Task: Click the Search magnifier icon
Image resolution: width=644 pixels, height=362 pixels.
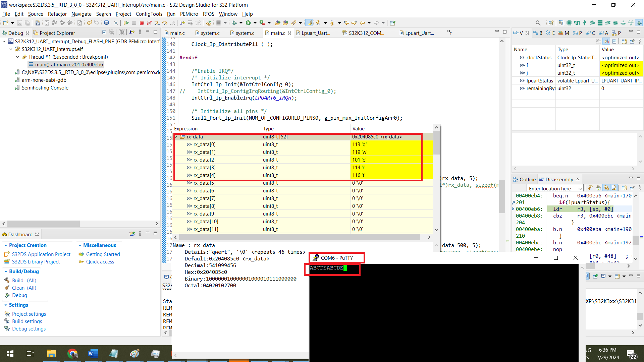Action: coord(538,23)
